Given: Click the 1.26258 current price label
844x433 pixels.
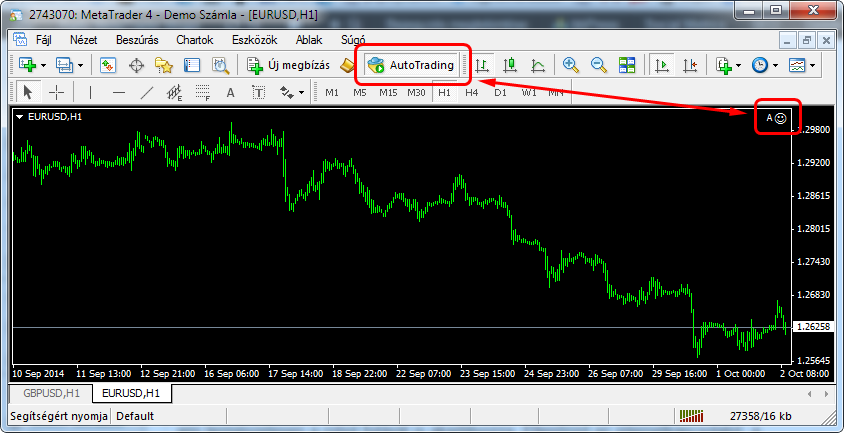Looking at the screenshot, I should tap(813, 327).
